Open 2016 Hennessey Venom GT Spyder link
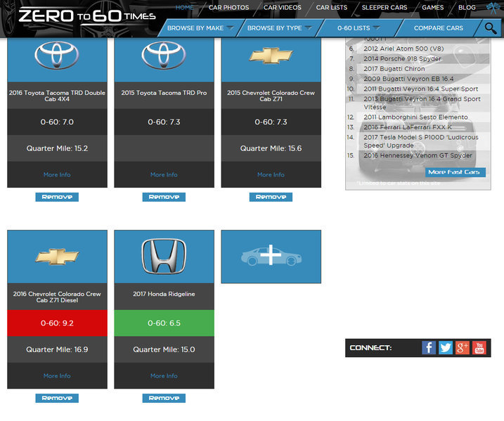 coord(418,155)
